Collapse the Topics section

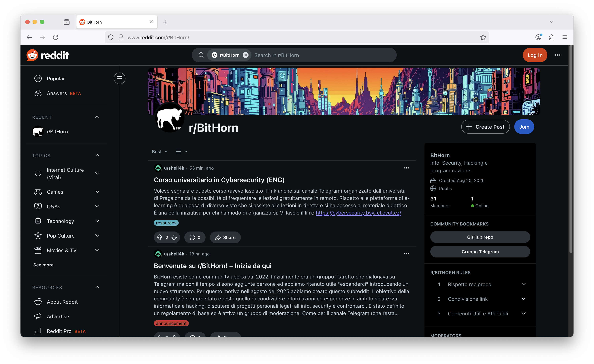[97, 155]
